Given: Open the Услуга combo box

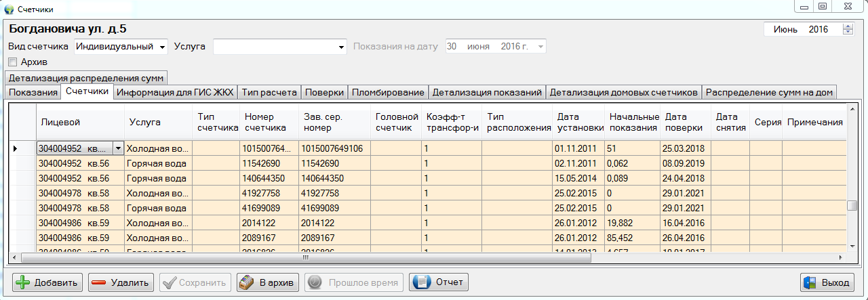Looking at the screenshot, I should (x=342, y=47).
